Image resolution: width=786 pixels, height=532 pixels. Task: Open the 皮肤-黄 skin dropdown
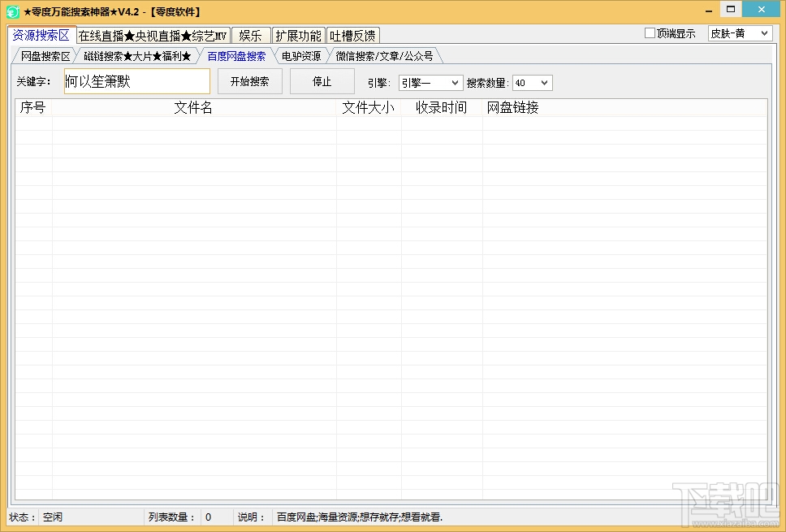[740, 33]
